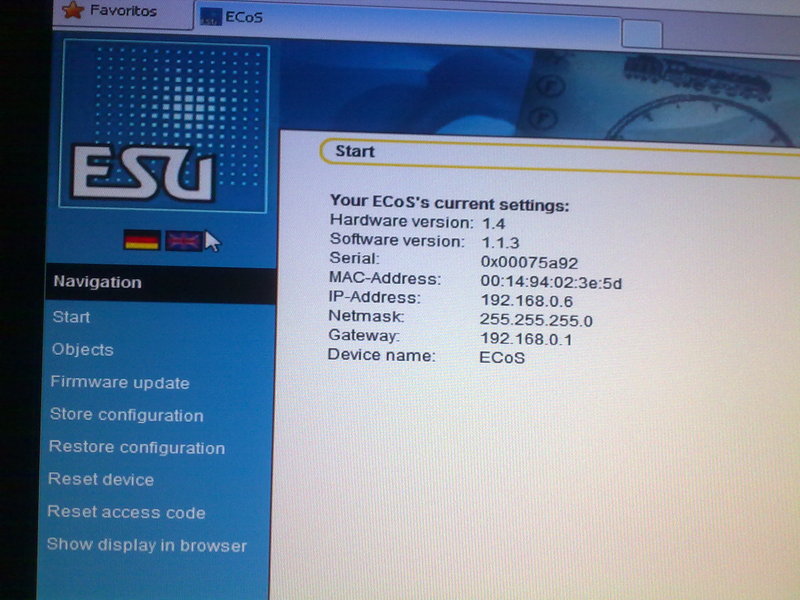The image size is (800, 600).
Task: Click the 'Software version:' label
Action: [x=397, y=239]
